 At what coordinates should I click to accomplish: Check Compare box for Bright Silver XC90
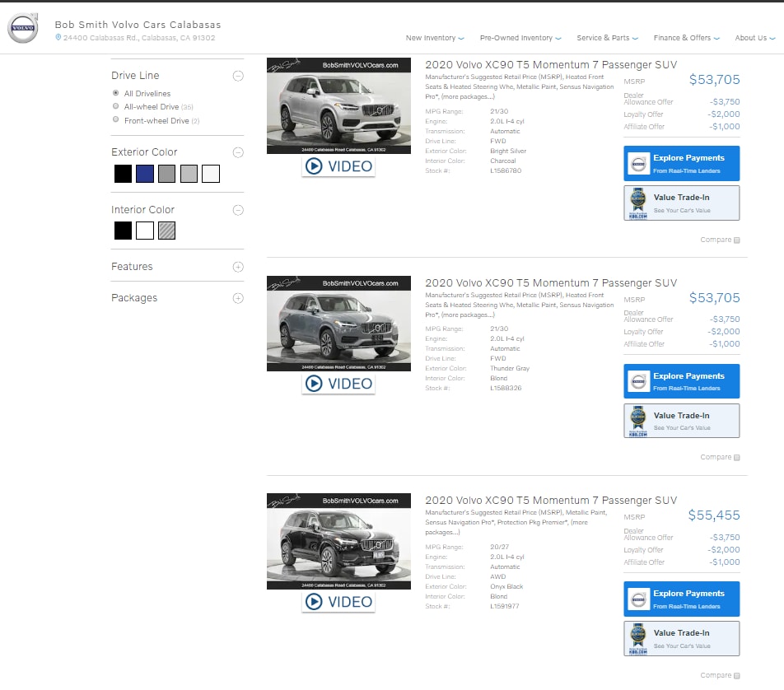coord(736,240)
